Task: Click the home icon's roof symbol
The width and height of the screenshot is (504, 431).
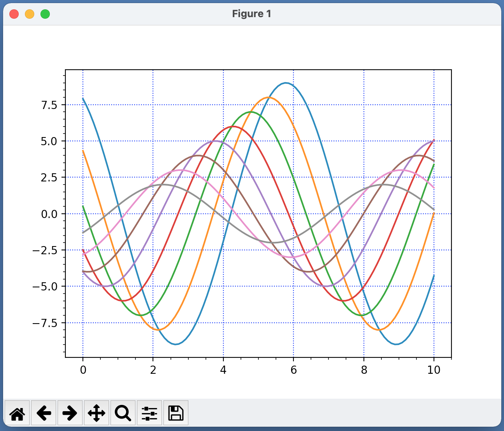Action: tap(18, 409)
